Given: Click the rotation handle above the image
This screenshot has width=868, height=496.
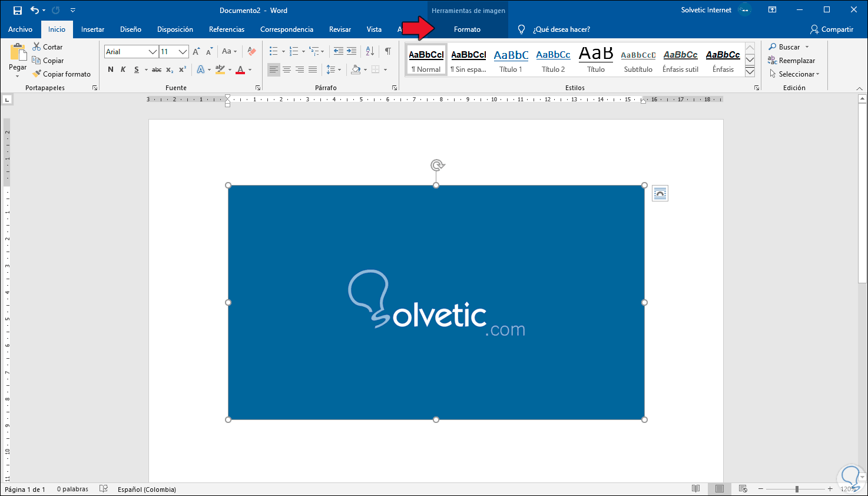Looking at the screenshot, I should [x=436, y=165].
